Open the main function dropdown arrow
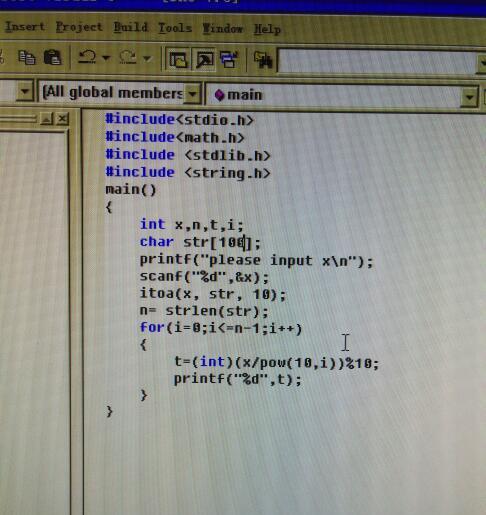Image resolution: width=486 pixels, height=515 pixels. pyautogui.click(x=470, y=97)
